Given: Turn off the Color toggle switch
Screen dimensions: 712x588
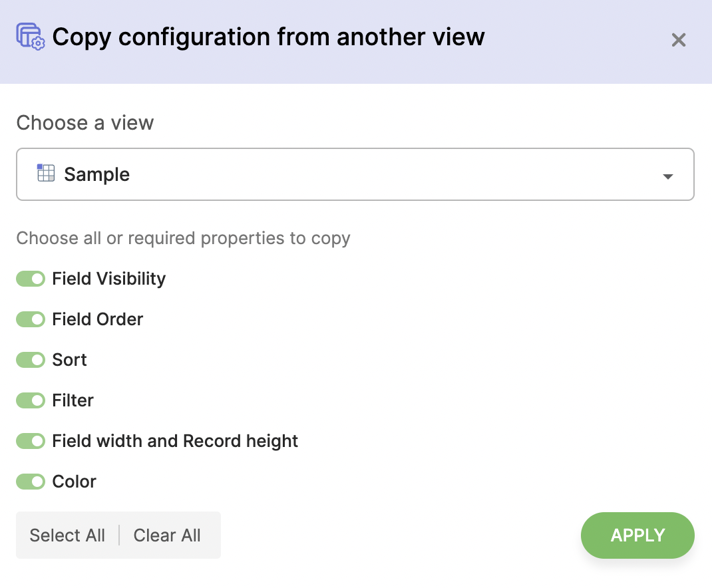Looking at the screenshot, I should [x=31, y=482].
